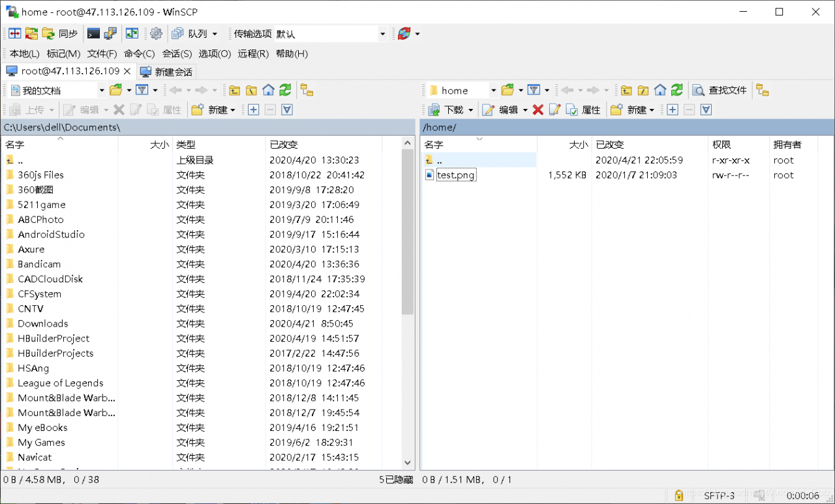
Task: Go to remote root directory icon
Action: (x=643, y=90)
